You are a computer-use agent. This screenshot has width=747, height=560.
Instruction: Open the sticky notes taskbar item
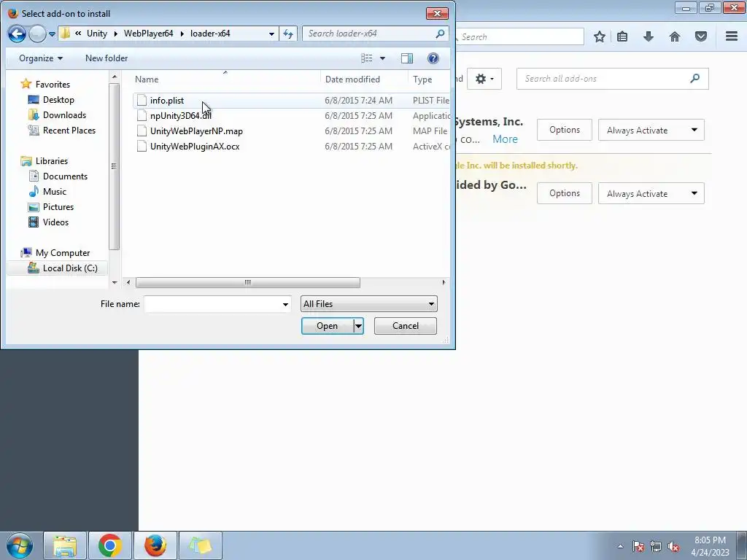point(200,545)
